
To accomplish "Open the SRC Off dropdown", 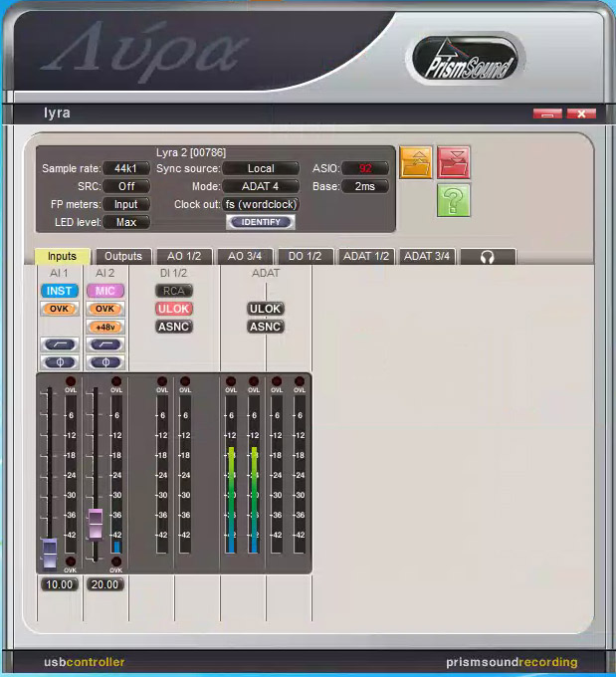I will [x=126, y=186].
